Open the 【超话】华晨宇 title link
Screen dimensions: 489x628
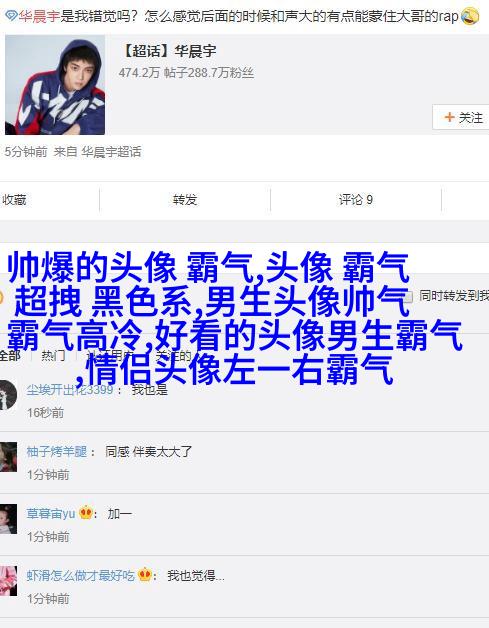(168, 51)
